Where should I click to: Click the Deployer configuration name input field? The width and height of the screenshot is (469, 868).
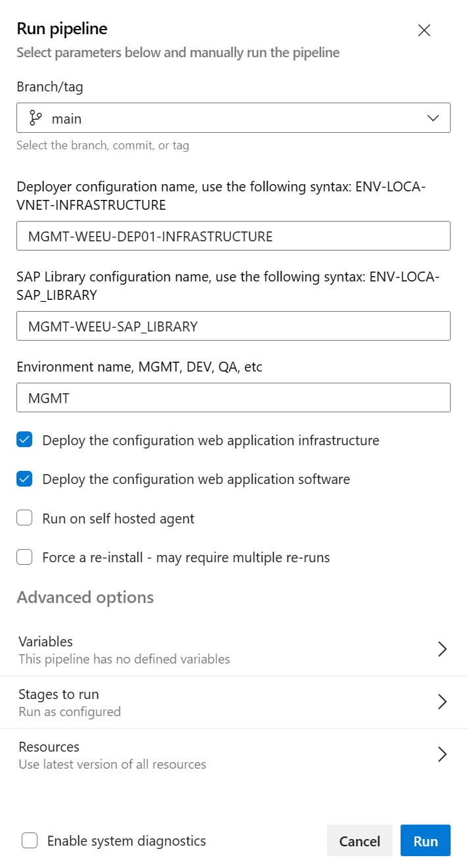click(x=233, y=235)
